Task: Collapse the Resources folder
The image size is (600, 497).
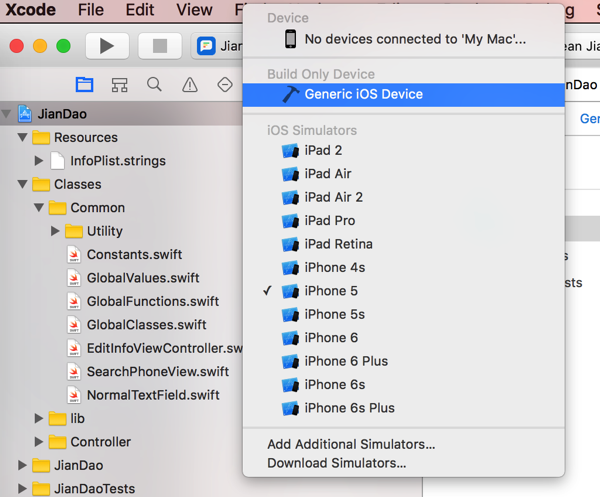Action: tap(23, 138)
